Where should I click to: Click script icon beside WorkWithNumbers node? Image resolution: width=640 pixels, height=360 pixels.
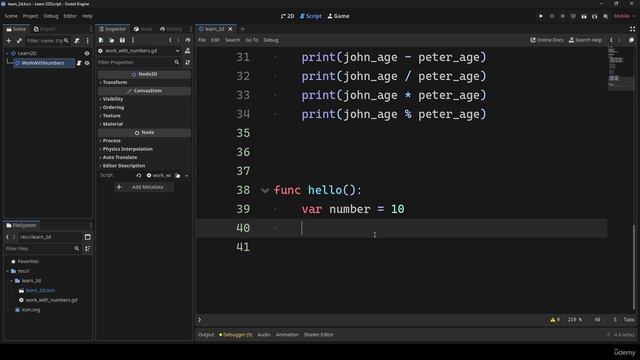pyautogui.click(x=79, y=63)
